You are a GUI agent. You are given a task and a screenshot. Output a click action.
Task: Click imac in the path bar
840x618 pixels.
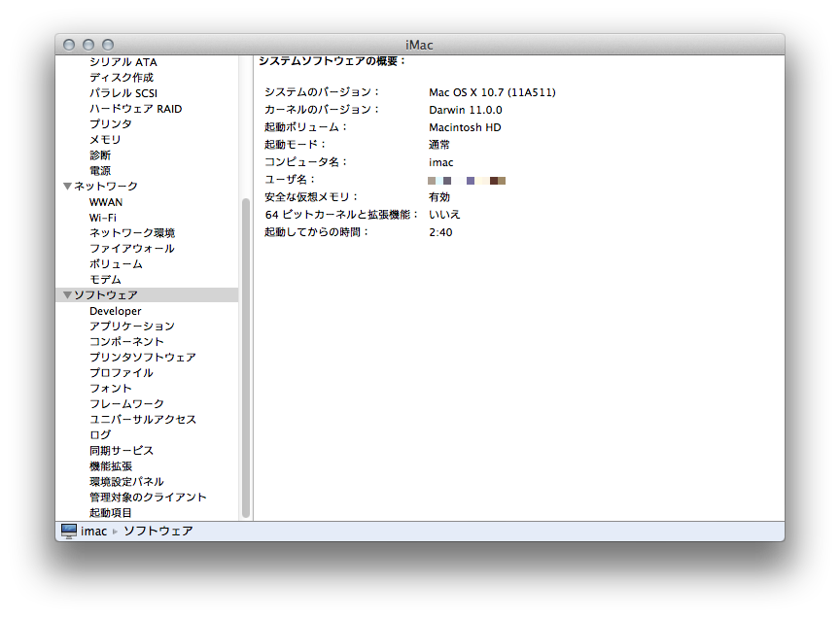[x=93, y=532]
